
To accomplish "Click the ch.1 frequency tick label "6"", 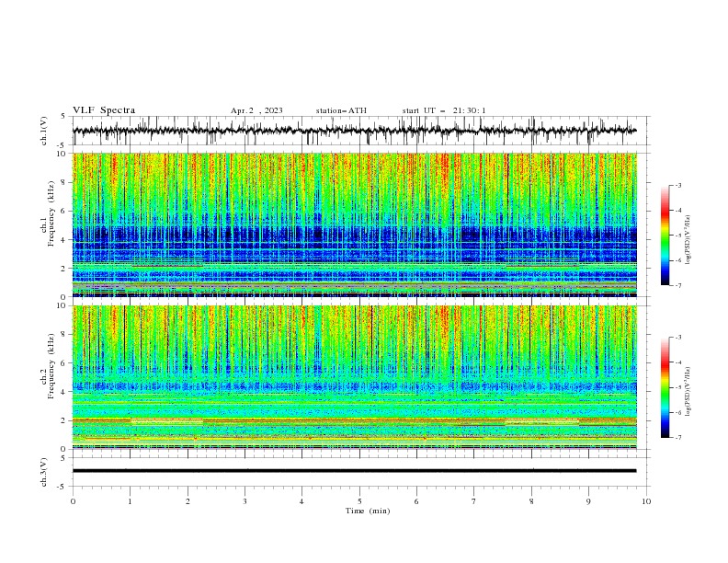I will 64,211.
